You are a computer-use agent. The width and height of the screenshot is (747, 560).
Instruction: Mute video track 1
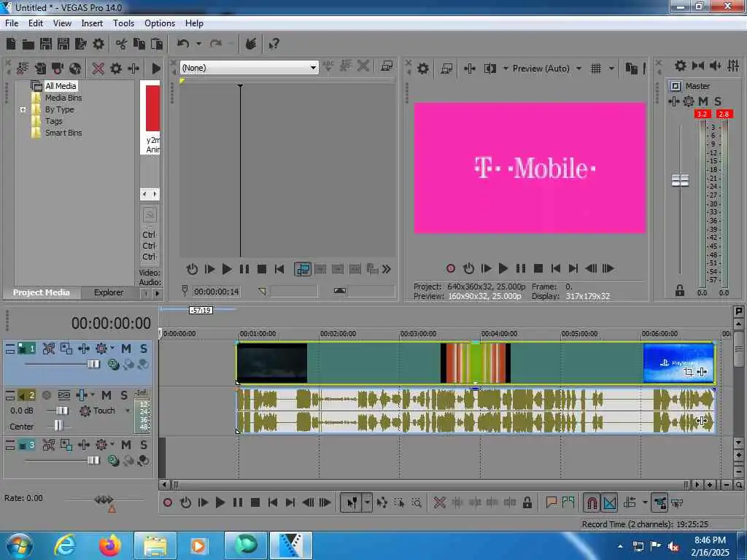tap(125, 349)
